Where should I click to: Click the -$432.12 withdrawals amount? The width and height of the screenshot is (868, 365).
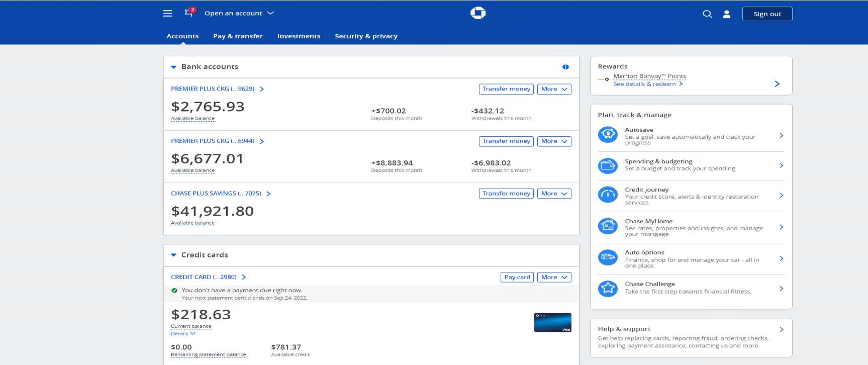tap(488, 111)
